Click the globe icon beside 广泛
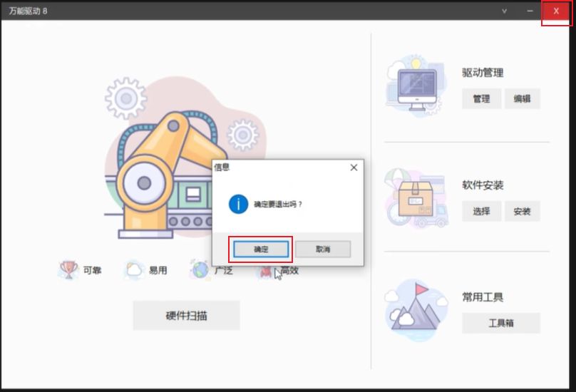The width and height of the screenshot is (576, 392). click(200, 270)
